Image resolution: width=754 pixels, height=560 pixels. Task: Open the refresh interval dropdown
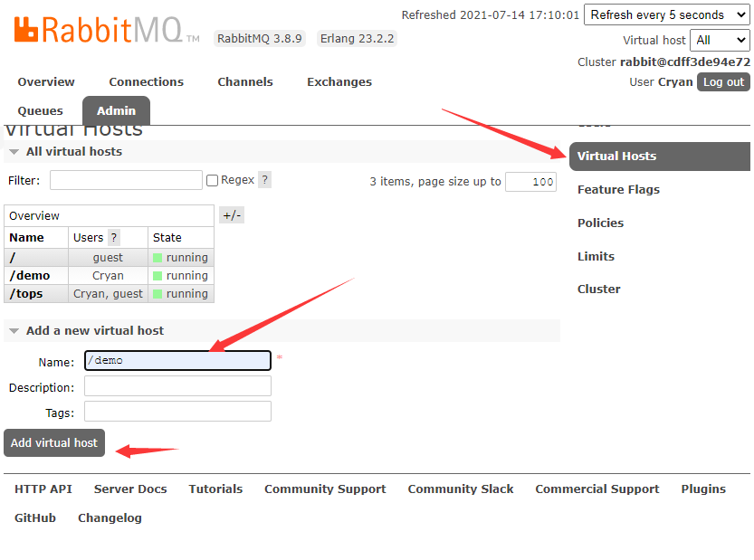pos(666,14)
